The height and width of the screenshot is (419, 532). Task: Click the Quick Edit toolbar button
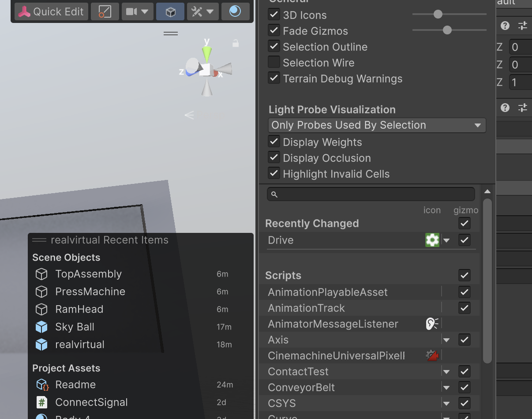coord(51,11)
